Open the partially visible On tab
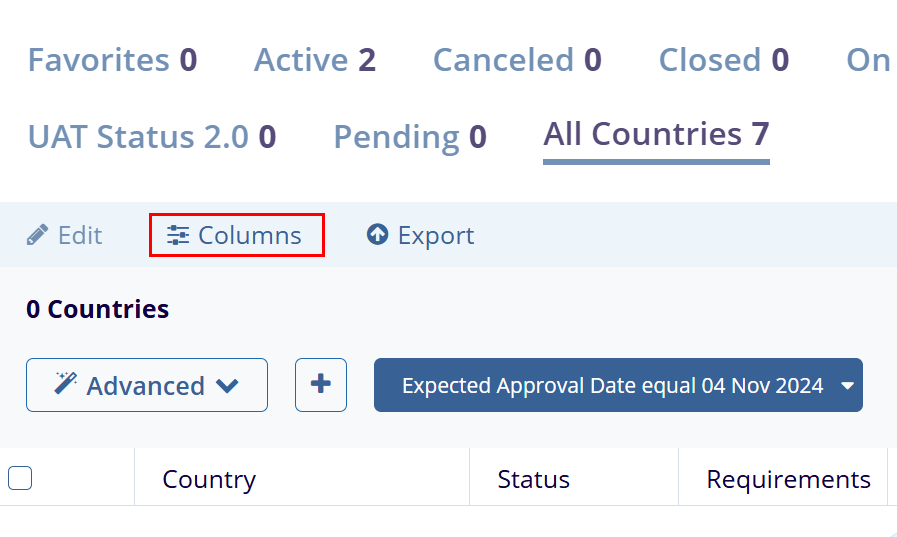897x537 pixels. [x=868, y=61]
